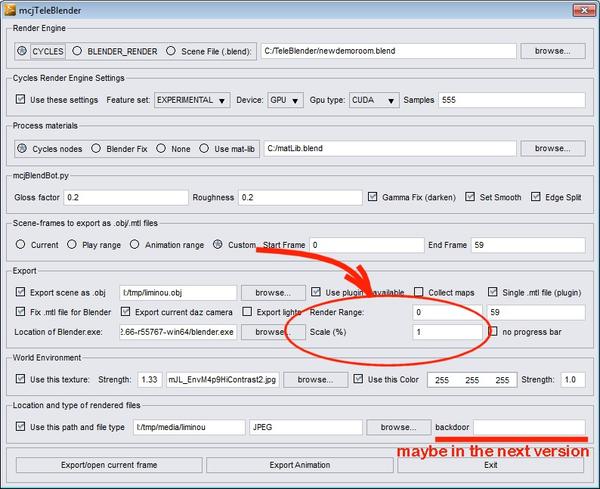Select the CYCLES render engine radio button

tap(22, 51)
